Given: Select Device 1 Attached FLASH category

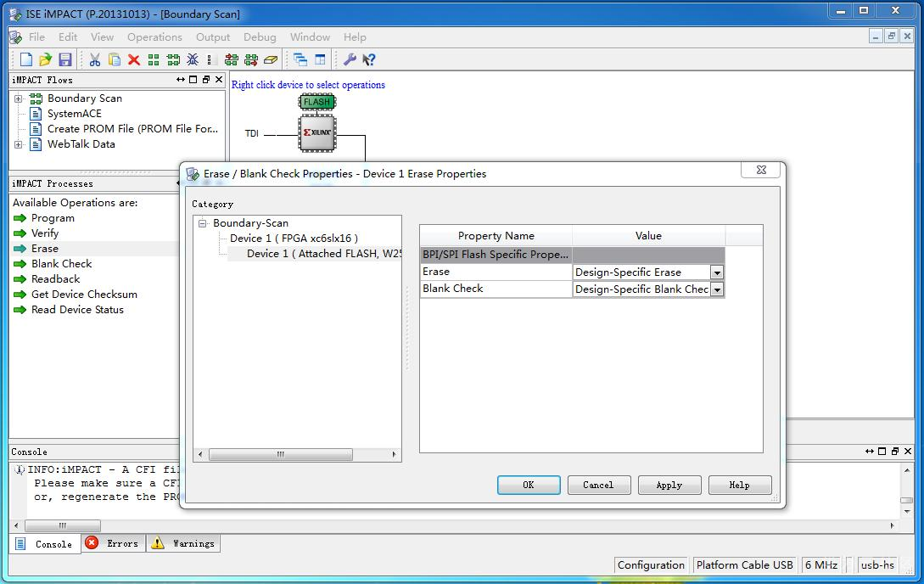Looking at the screenshot, I should pos(323,254).
